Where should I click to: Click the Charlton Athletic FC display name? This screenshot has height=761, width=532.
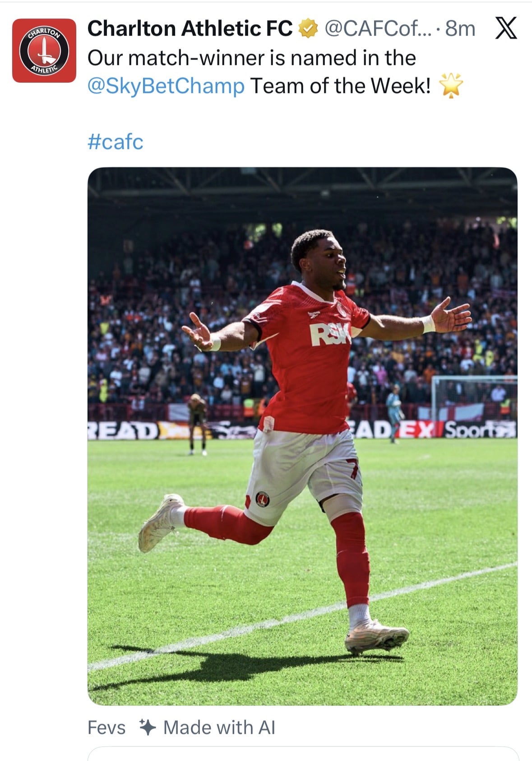click(190, 28)
